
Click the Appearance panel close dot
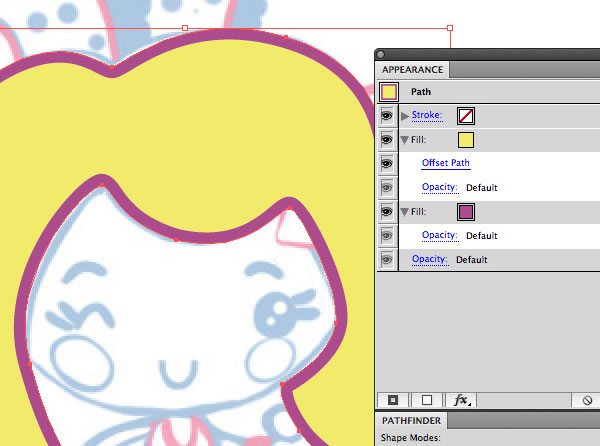tap(381, 55)
